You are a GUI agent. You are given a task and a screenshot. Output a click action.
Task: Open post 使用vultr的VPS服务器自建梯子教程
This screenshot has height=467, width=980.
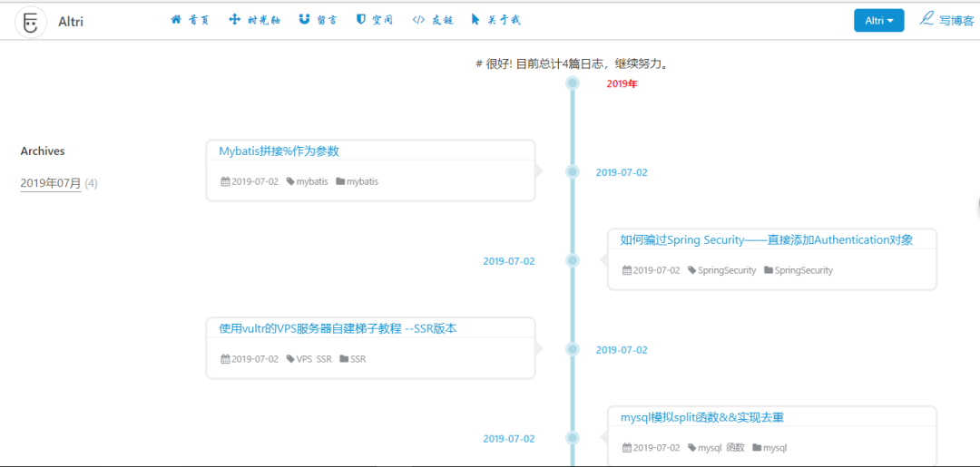tap(338, 328)
